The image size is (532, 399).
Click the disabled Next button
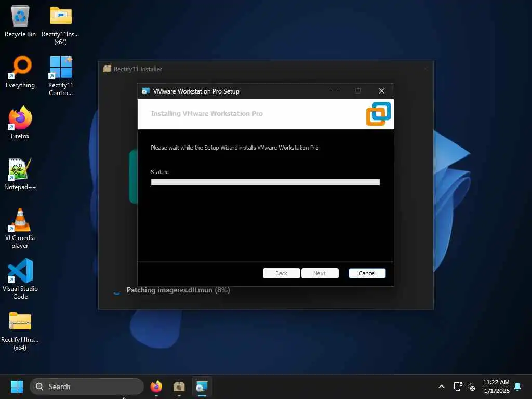click(x=320, y=273)
